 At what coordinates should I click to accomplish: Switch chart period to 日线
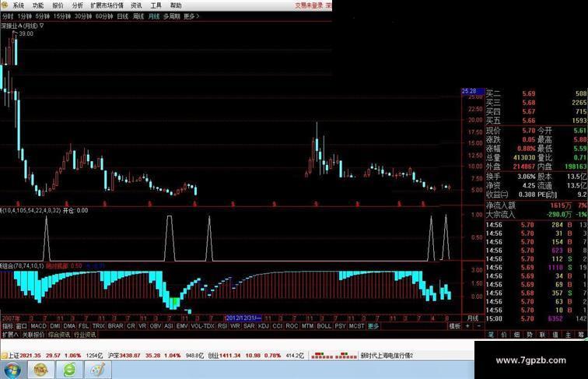(123, 16)
